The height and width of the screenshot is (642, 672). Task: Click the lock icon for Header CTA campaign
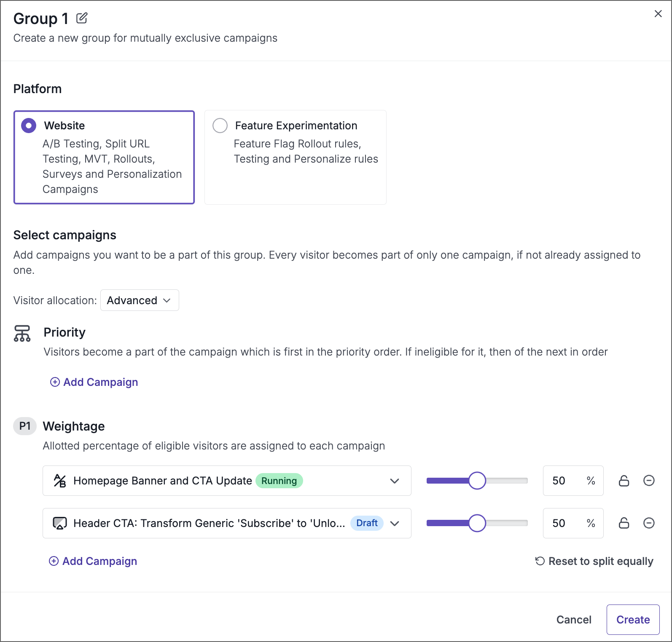[x=624, y=523]
